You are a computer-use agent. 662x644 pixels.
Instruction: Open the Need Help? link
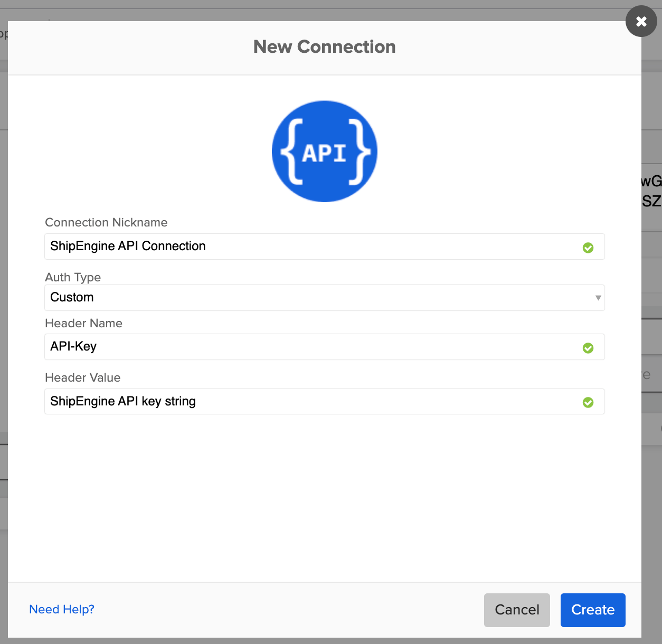(x=62, y=609)
